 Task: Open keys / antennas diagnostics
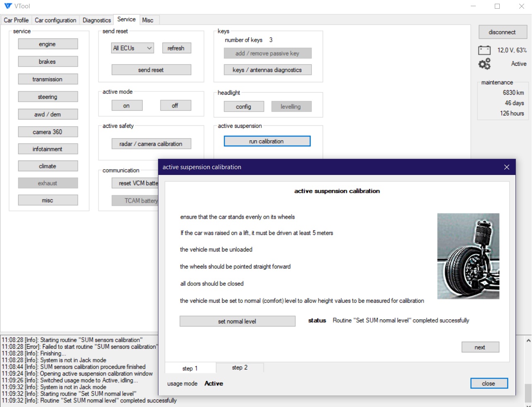point(267,70)
